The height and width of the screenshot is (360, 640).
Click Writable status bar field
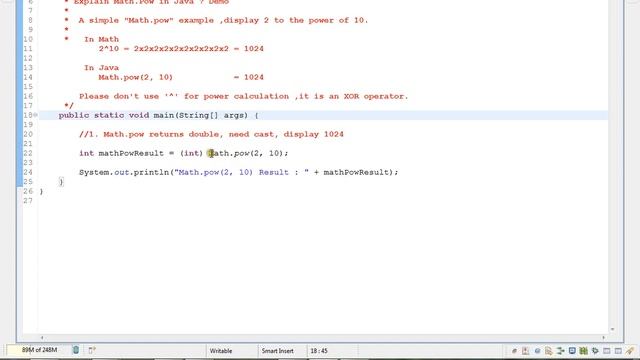(x=221, y=351)
